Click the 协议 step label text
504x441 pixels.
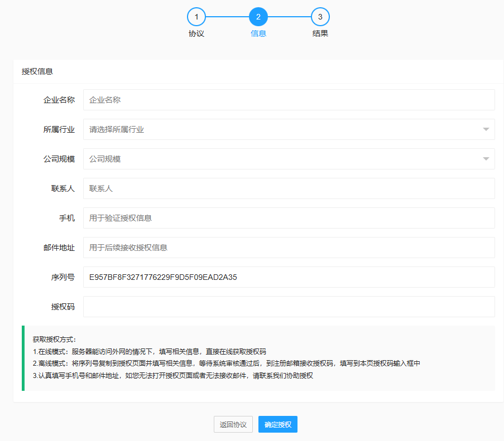tap(196, 33)
